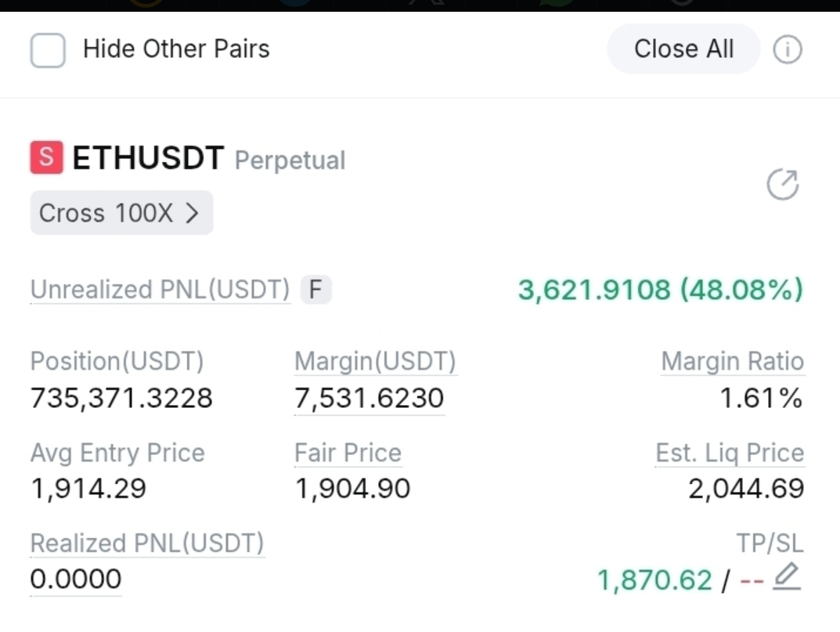Check the Hide Other Pairs checkbox
This screenshot has width=840, height=632.
pos(48,50)
